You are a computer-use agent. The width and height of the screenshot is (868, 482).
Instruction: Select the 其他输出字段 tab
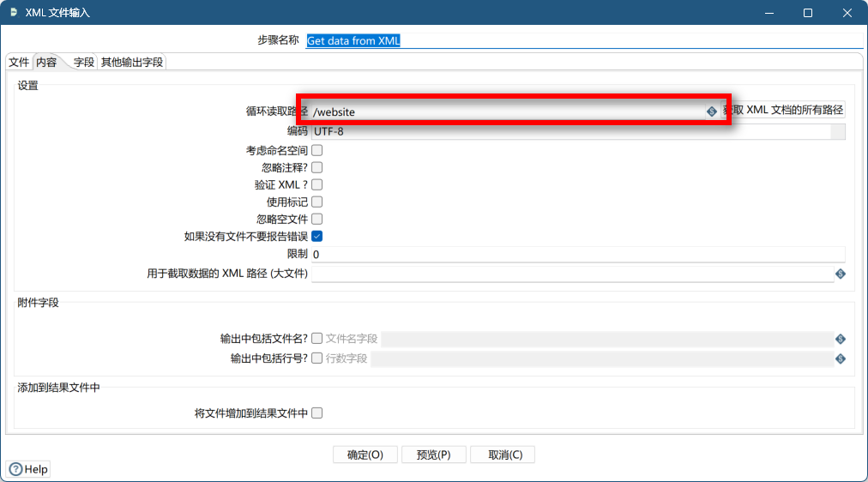pos(131,62)
